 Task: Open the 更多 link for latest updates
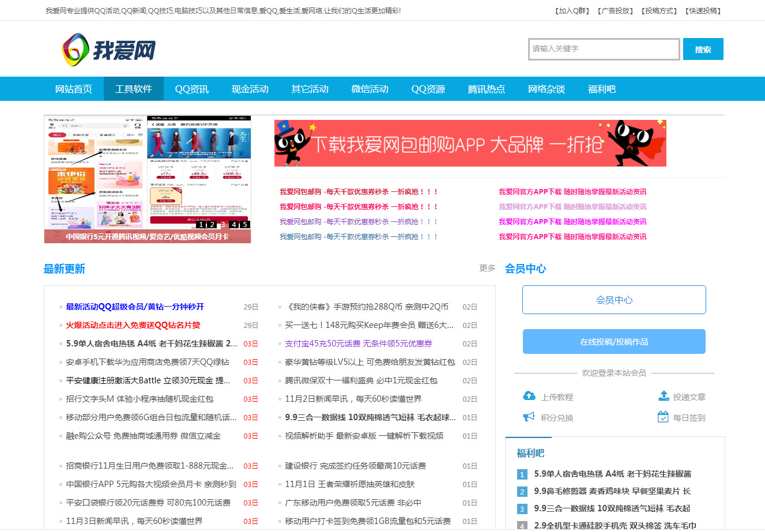point(487,268)
